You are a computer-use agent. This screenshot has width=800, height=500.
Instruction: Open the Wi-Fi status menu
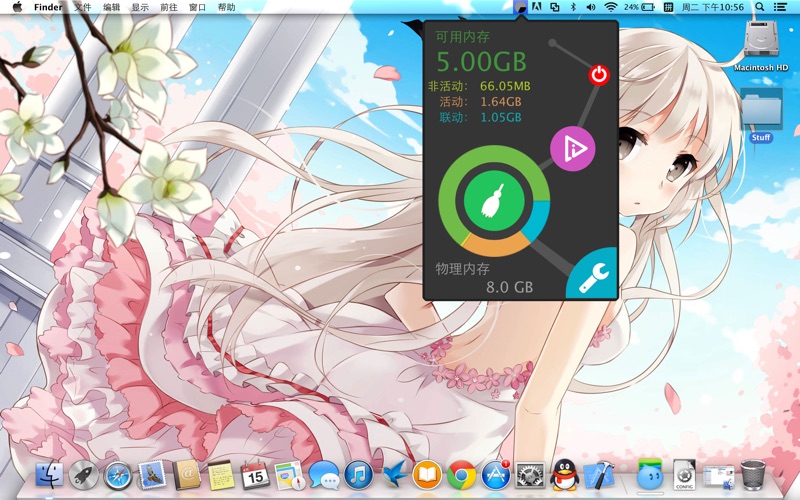[610, 7]
